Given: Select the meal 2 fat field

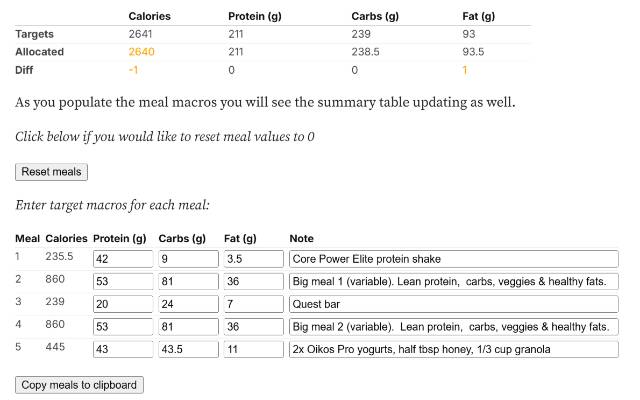Looking at the screenshot, I should [x=253, y=282].
